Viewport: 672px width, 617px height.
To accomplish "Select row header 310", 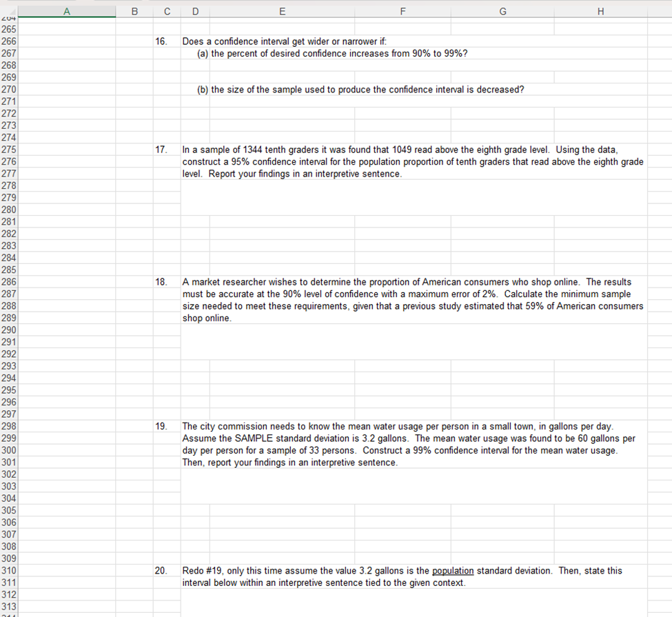I will 10,570.
